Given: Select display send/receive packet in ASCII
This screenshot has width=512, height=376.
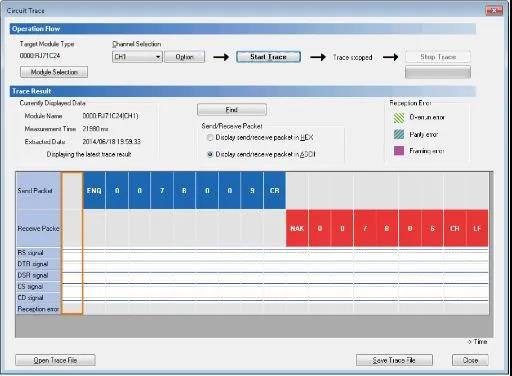Looking at the screenshot, I should [210, 154].
